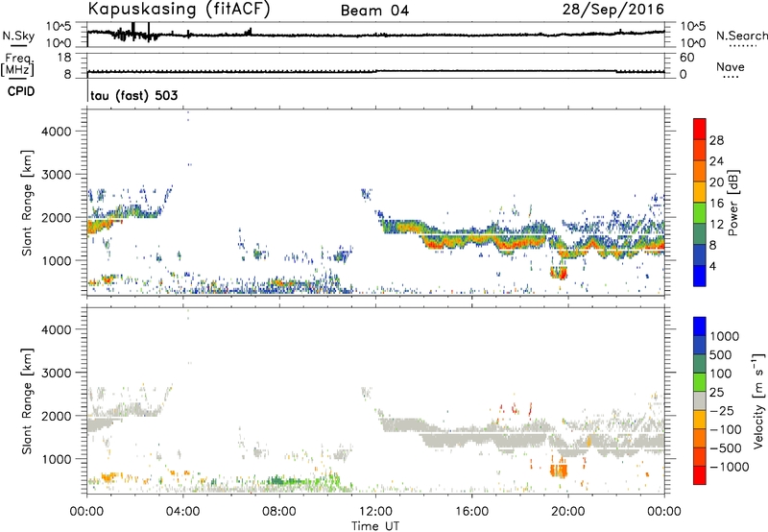768x532 pixels.
Task: Click velocity colorbar tick value 500
Action: point(721,355)
